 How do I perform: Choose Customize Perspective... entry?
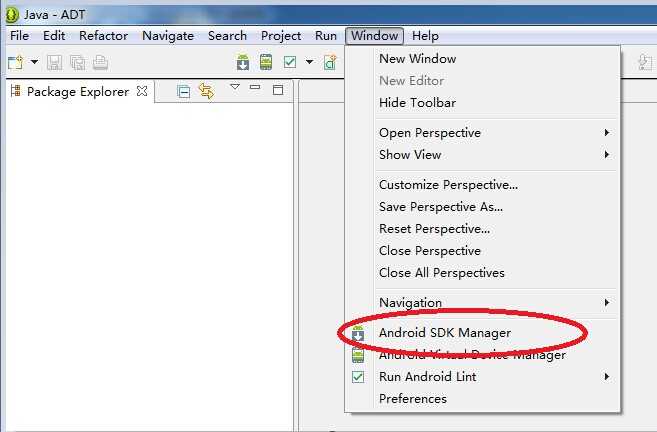click(482, 185)
